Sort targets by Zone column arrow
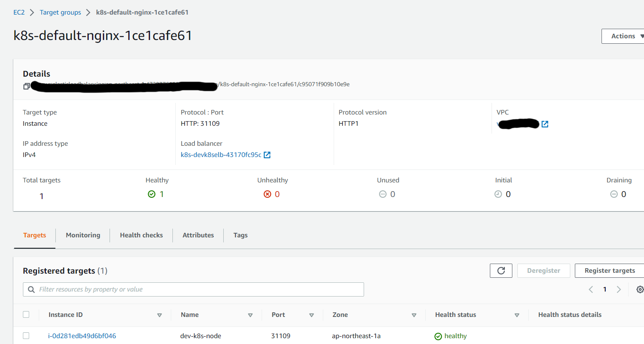Image resolution: width=644 pixels, height=344 pixels. (414, 315)
